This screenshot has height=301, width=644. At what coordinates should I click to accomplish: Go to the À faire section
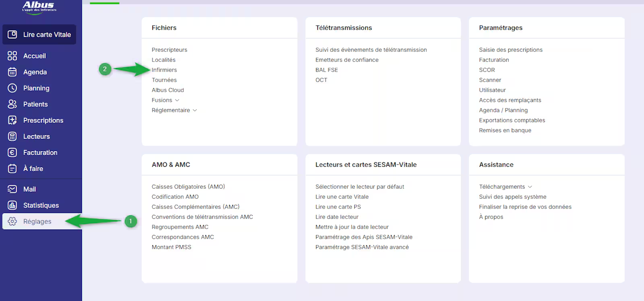pyautogui.click(x=33, y=169)
